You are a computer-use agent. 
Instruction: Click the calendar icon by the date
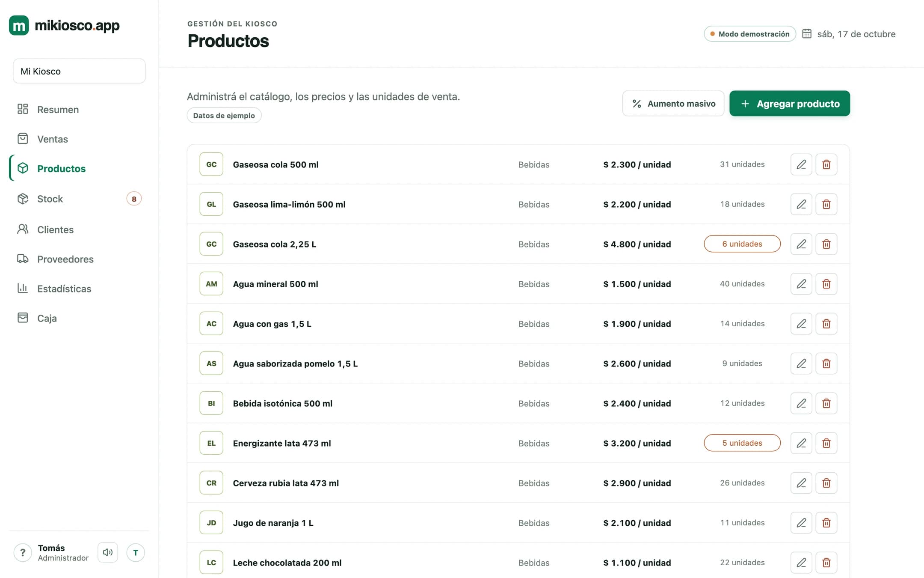point(807,34)
